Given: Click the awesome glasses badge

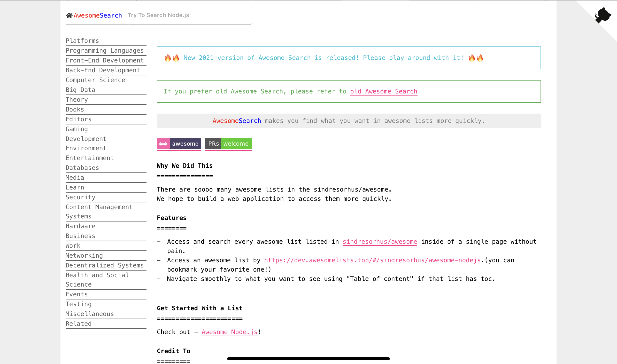Looking at the screenshot, I should [x=179, y=144].
